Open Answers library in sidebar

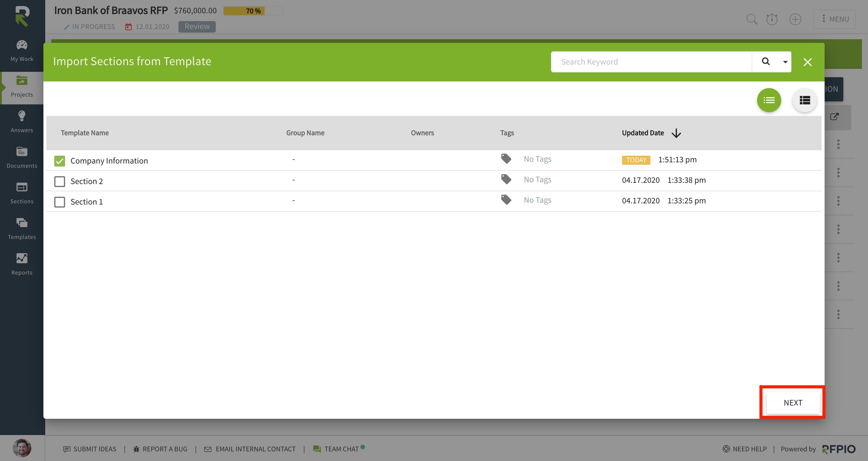pyautogui.click(x=22, y=122)
